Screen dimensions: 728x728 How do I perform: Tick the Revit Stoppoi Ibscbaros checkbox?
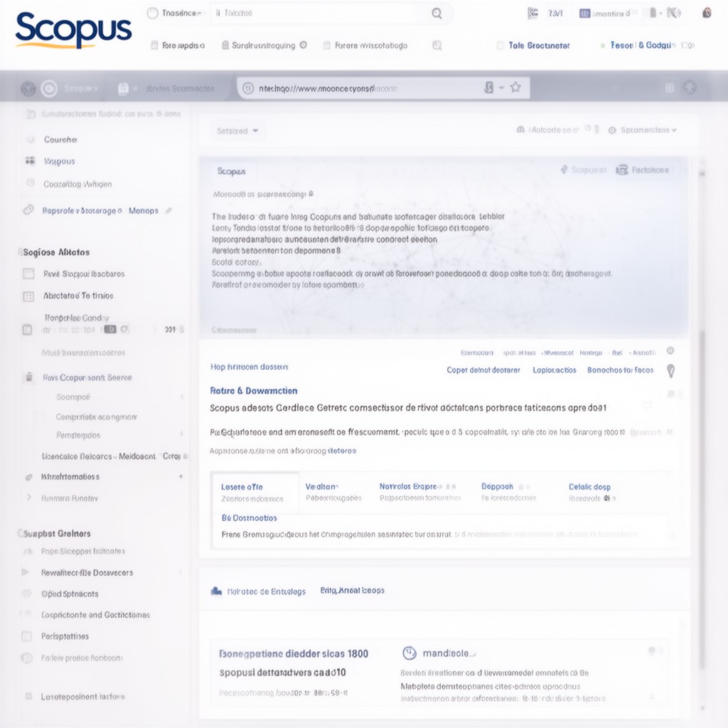[28, 274]
